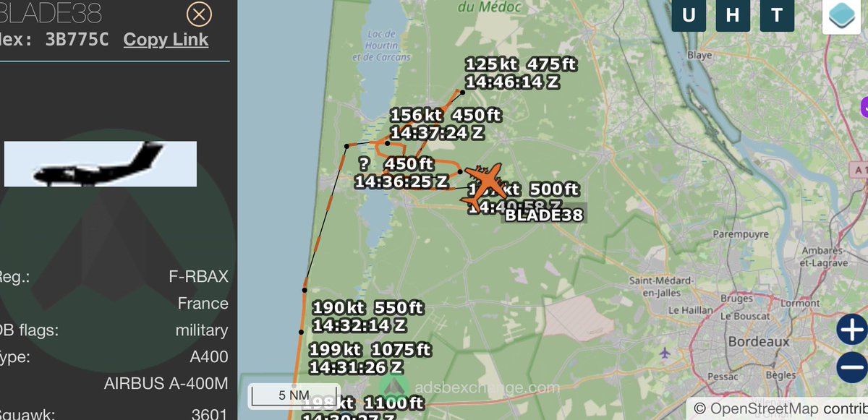The width and height of the screenshot is (868, 420).
Task: Click the squawk value 3601
Action: (210, 414)
